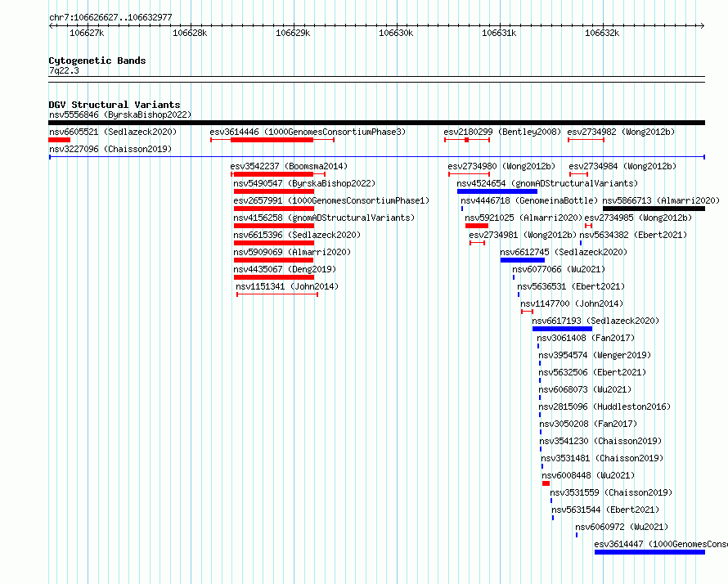
Task: Select nsv3061408 (Fan2017) label
Action: 586,338
